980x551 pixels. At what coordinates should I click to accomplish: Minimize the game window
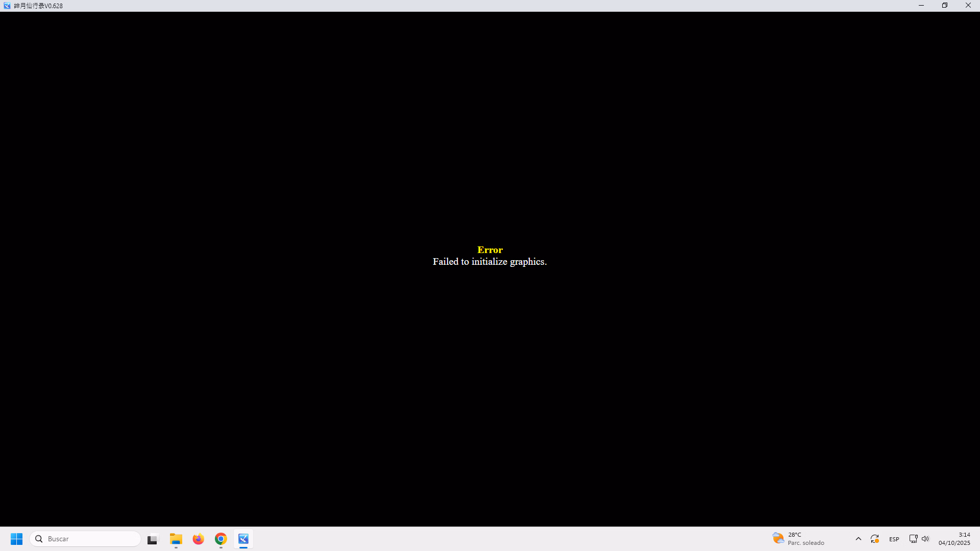(921, 6)
